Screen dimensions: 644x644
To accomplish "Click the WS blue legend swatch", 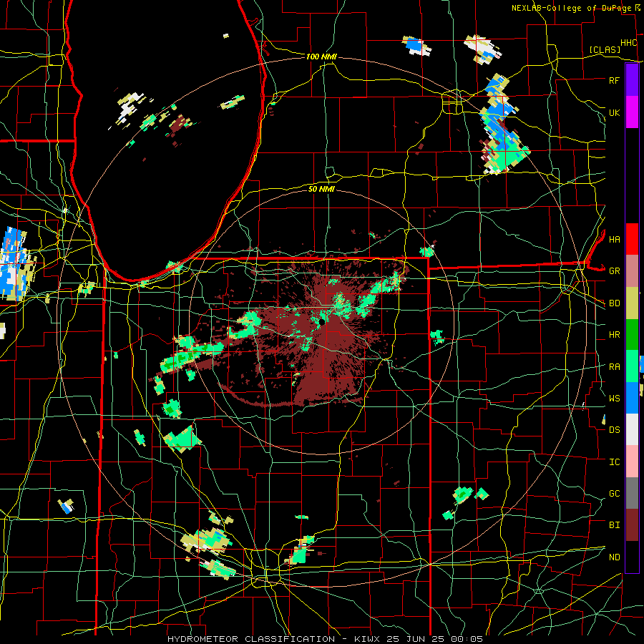I will click(x=632, y=398).
